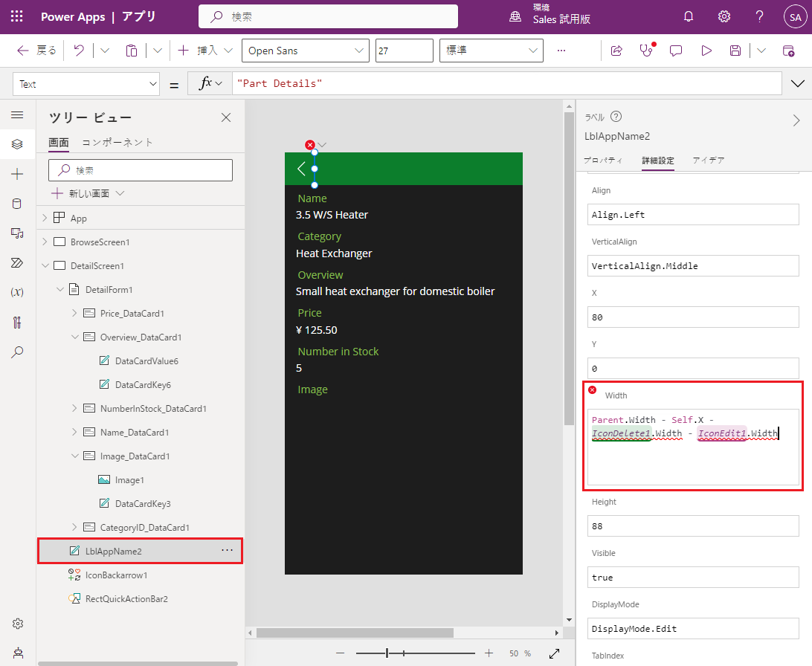
Task: Open the settings gear in left rail
Action: [x=18, y=624]
